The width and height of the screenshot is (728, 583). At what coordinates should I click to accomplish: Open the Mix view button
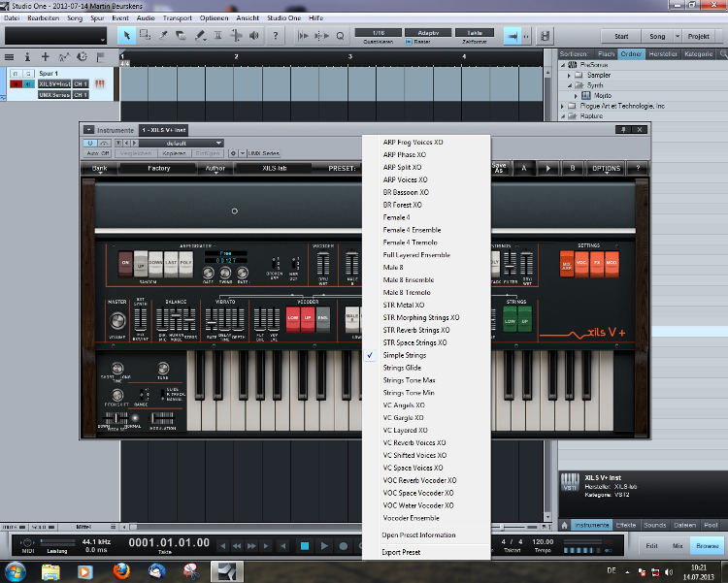[678, 546]
